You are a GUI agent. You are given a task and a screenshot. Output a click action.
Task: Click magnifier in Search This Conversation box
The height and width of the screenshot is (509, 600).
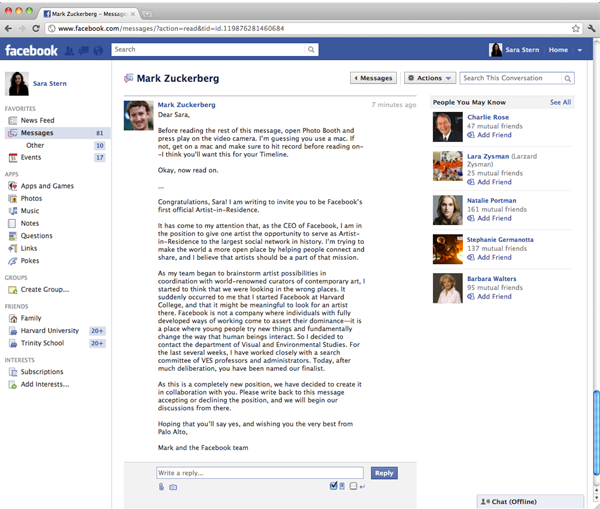(567, 78)
